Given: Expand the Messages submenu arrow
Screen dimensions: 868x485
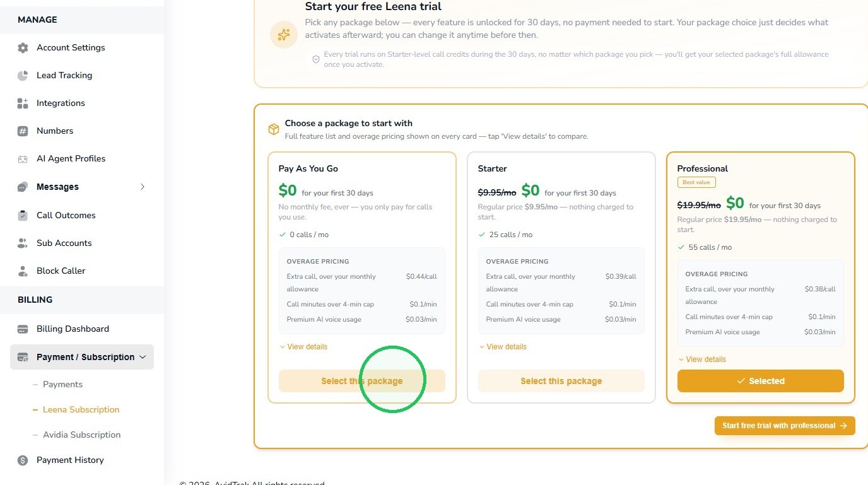Looking at the screenshot, I should pos(143,187).
